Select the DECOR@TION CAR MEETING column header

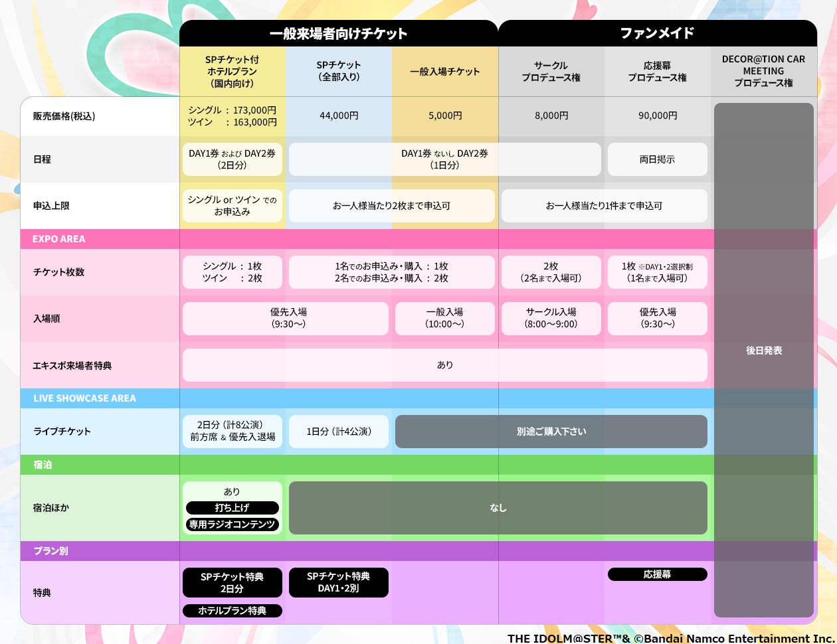tap(764, 72)
